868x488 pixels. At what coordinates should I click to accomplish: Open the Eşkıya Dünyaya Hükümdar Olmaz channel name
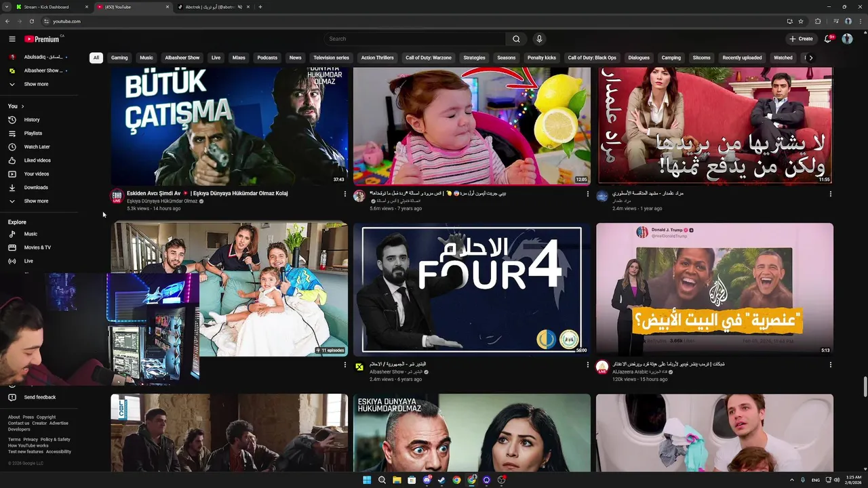[162, 201]
